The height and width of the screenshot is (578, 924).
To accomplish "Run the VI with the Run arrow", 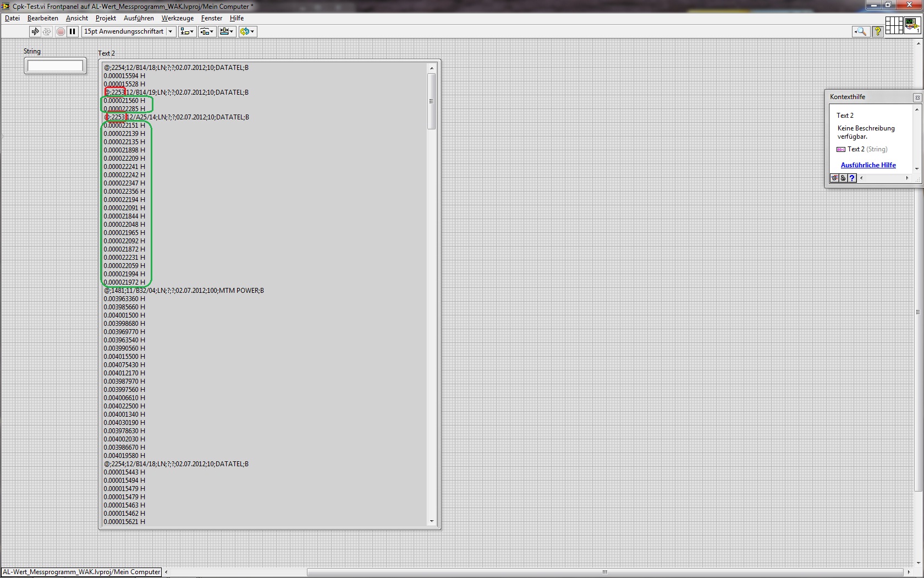I will (x=35, y=31).
